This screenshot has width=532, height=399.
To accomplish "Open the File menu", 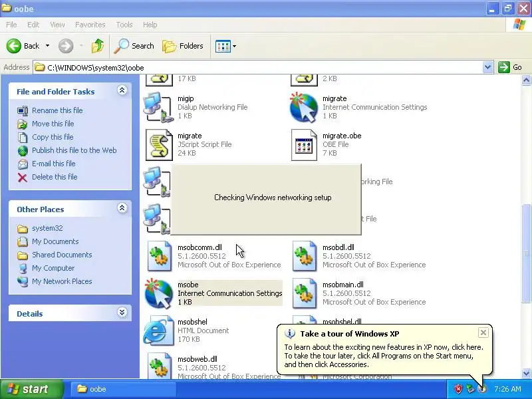I will coord(11,25).
